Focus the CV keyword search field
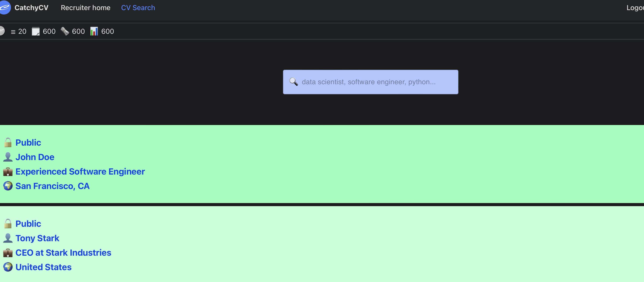This screenshot has width=644, height=282. point(375,82)
